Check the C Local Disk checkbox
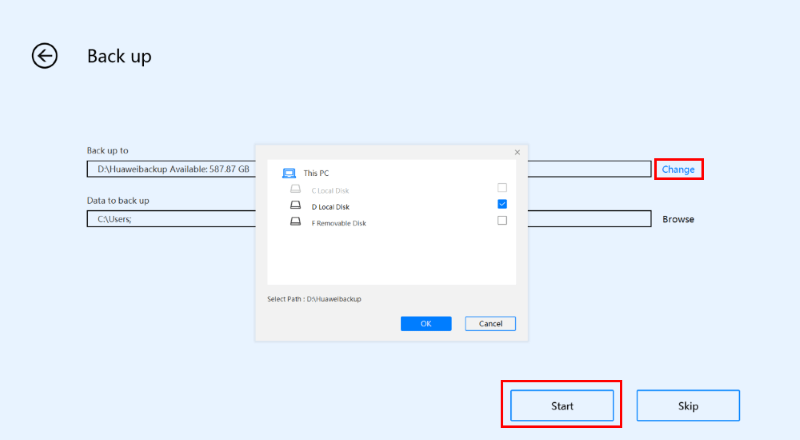Viewport: 800px width, 440px height. 502,188
